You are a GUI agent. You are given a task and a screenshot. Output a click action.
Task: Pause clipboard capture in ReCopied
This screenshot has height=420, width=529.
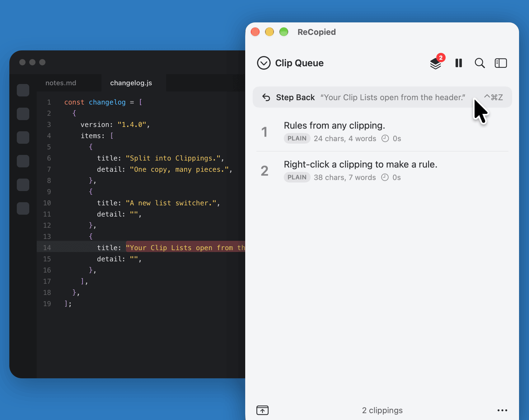[x=459, y=63]
